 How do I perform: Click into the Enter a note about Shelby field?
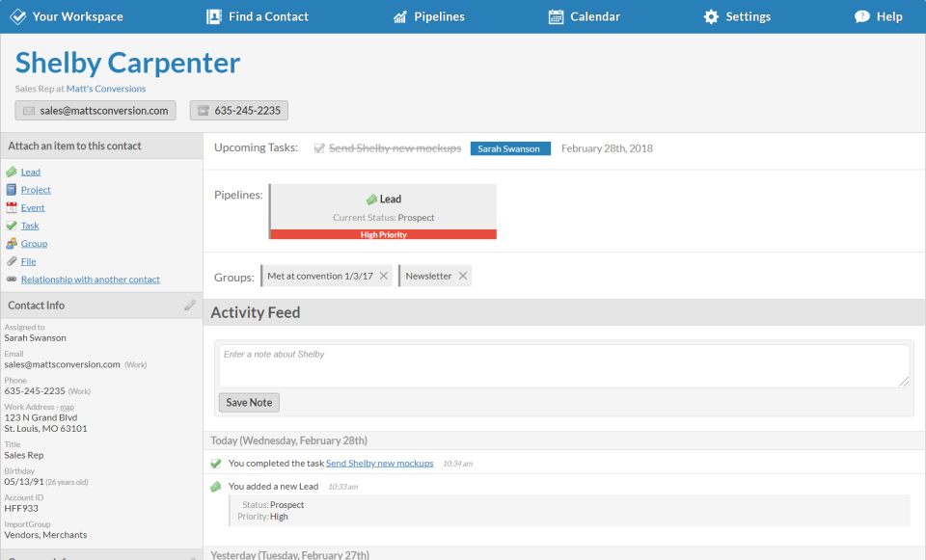(x=564, y=366)
